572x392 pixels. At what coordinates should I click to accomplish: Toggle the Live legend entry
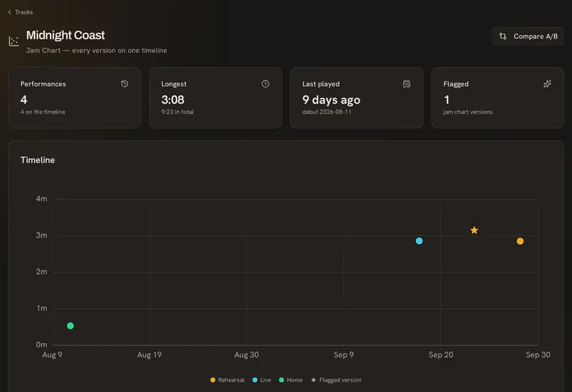[262, 380]
